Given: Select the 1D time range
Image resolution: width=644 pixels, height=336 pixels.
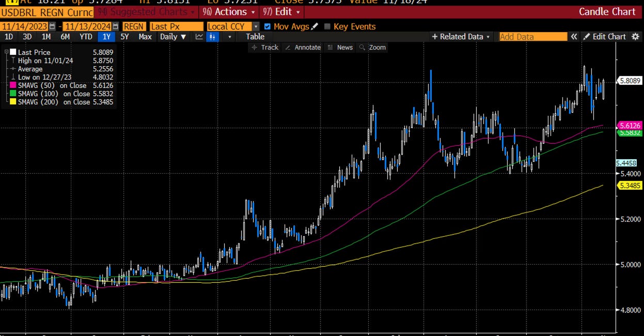Looking at the screenshot, I should click(x=9, y=37).
